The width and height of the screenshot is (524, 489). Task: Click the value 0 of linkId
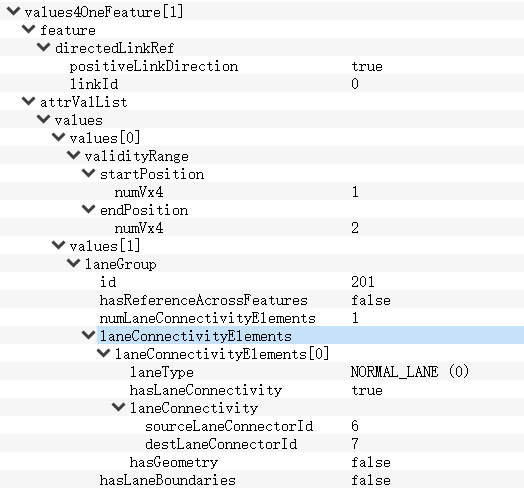tap(355, 83)
